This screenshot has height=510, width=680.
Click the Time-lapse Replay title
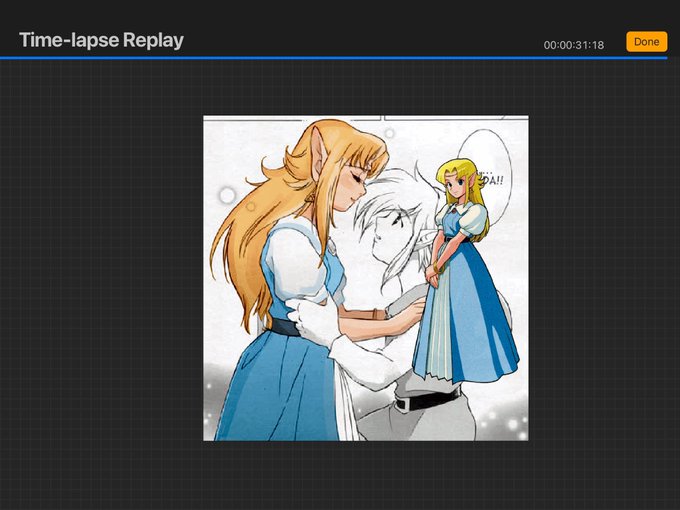point(101,40)
